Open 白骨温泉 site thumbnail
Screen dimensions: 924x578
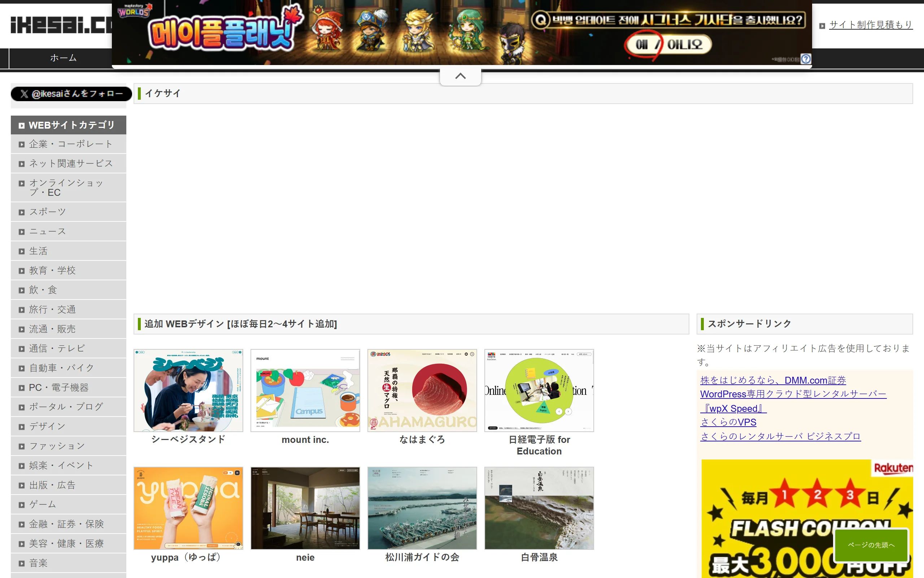coord(539,508)
